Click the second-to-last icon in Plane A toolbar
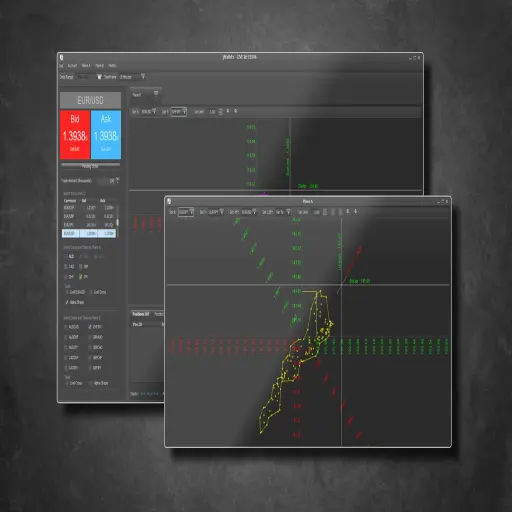The width and height of the screenshot is (512, 512). coord(348,211)
